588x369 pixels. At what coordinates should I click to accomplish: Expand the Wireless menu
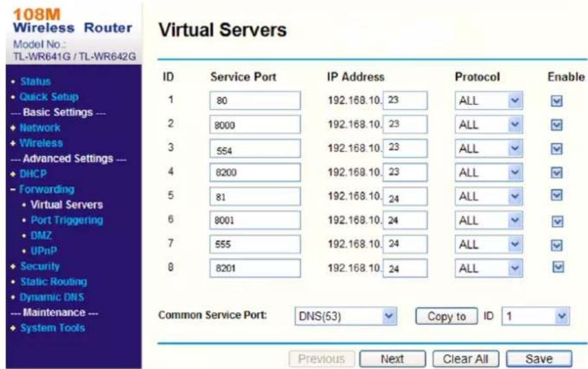(x=41, y=143)
